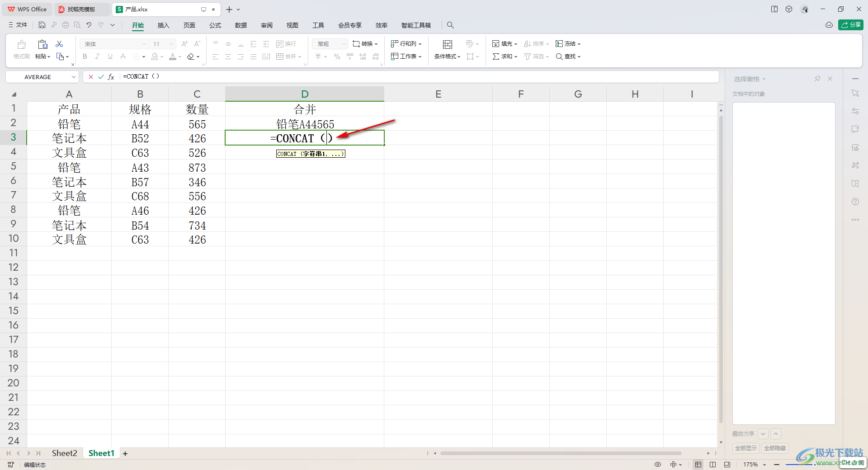Click the increase font size icon
Screen dimensions: 868x470
[x=184, y=44]
